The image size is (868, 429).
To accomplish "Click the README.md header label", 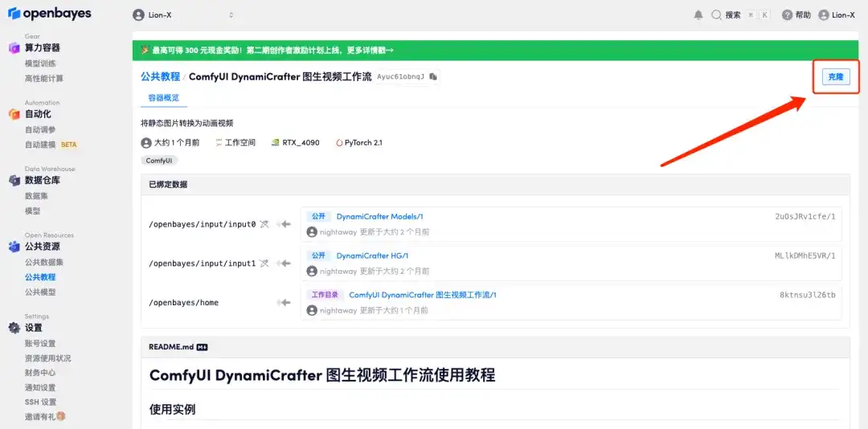I will pos(171,347).
